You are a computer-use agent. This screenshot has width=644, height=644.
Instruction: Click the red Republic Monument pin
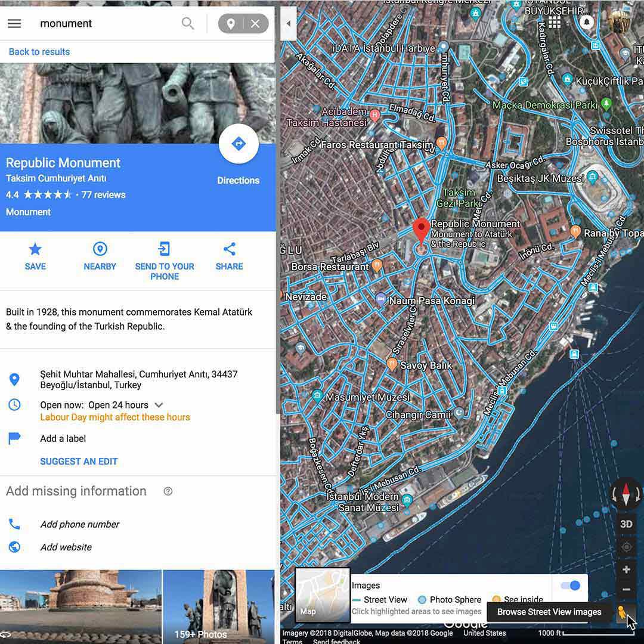421,231
